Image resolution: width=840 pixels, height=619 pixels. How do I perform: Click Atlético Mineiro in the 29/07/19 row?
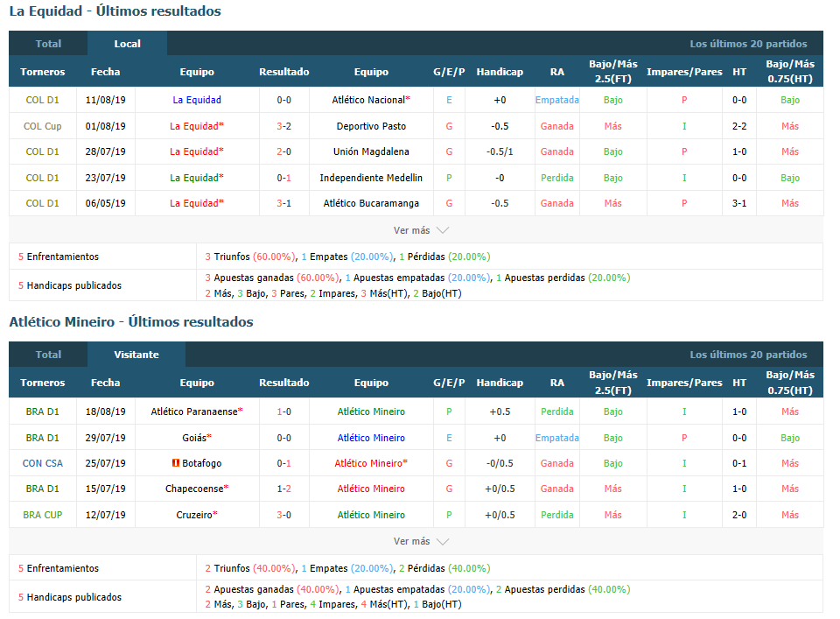click(371, 437)
